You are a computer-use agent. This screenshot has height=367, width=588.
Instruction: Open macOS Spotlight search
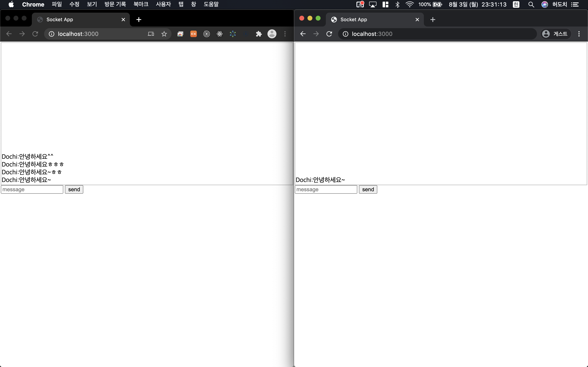pyautogui.click(x=531, y=4)
